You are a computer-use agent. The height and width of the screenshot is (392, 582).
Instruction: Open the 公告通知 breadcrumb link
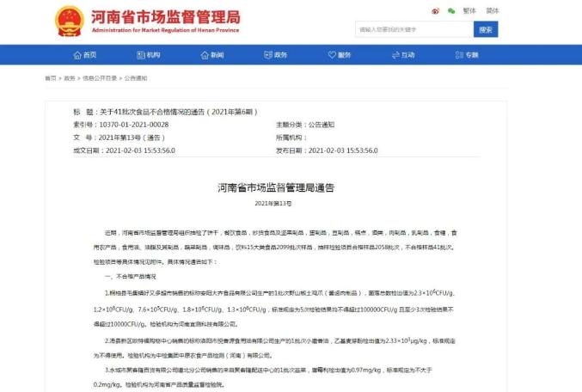[136, 78]
